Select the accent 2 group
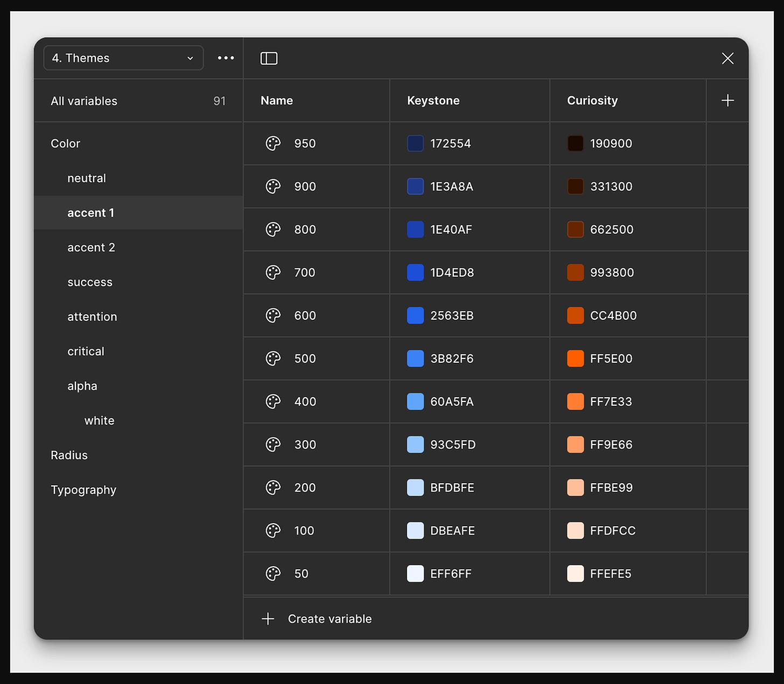Image resolution: width=784 pixels, height=684 pixels. click(138, 247)
